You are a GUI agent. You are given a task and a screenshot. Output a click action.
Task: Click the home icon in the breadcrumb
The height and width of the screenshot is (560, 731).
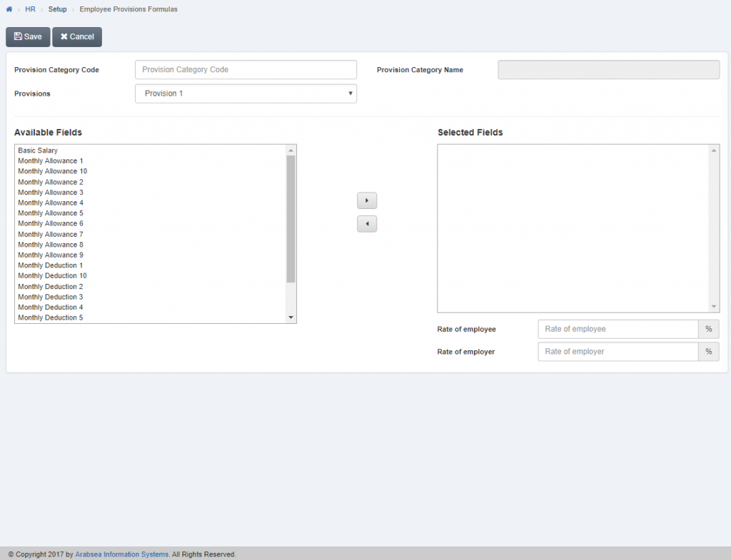8,9
